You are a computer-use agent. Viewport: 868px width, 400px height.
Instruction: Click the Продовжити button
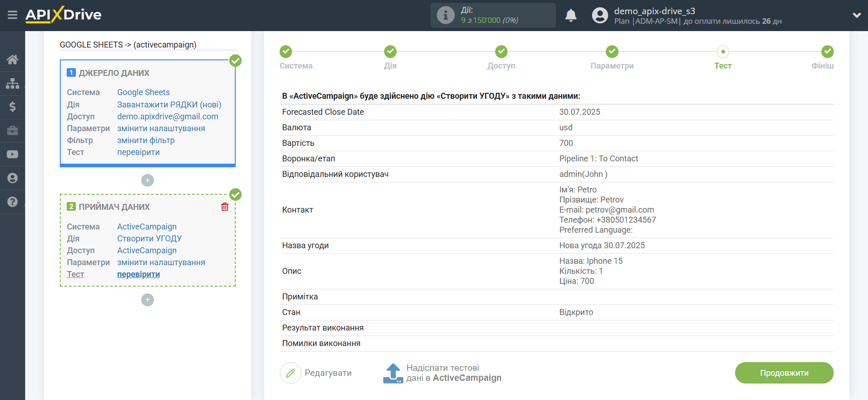(784, 373)
